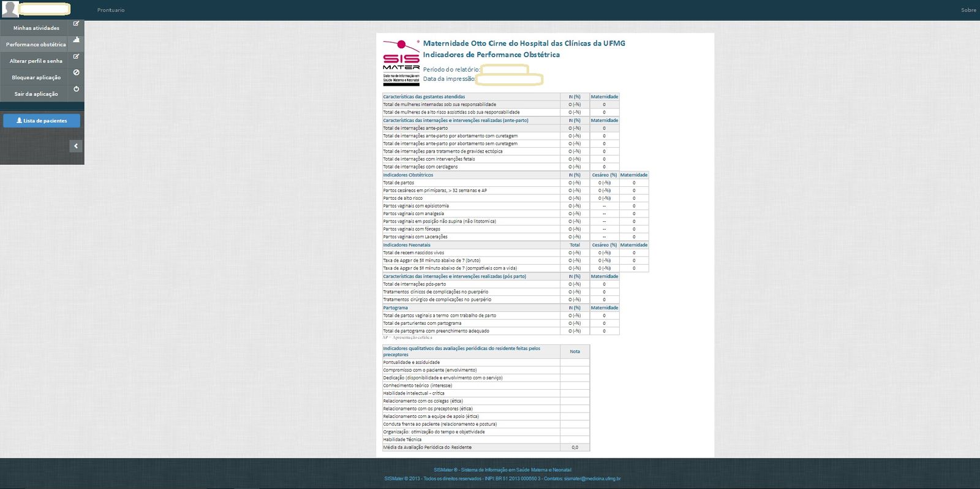The height and width of the screenshot is (489, 980).
Task: Collapse the sidebar with the left chevron
Action: [76, 146]
